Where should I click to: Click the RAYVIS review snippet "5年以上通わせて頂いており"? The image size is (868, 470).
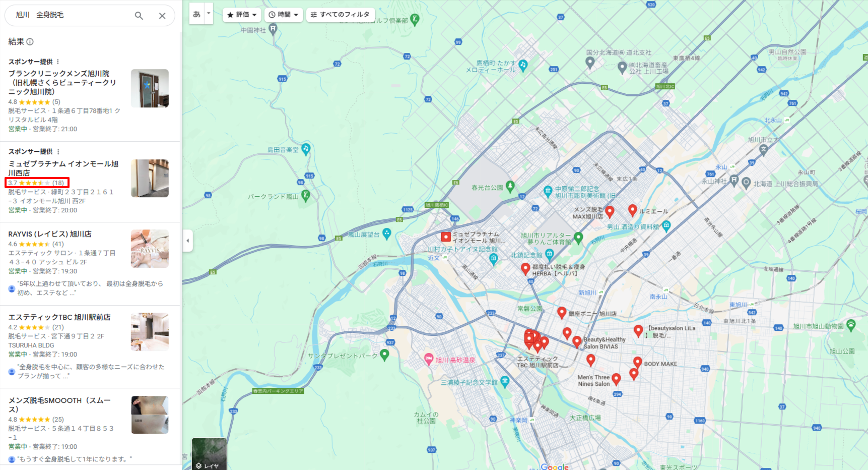(90, 288)
